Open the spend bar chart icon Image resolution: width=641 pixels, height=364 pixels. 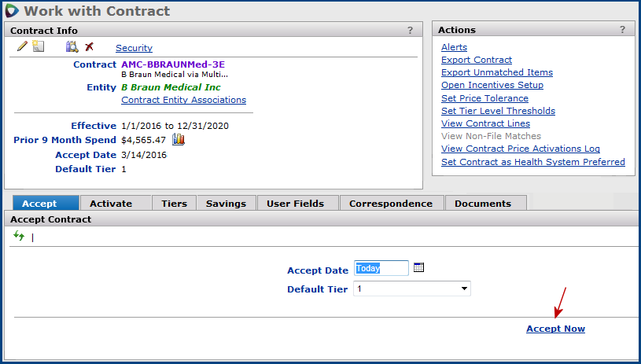178,139
